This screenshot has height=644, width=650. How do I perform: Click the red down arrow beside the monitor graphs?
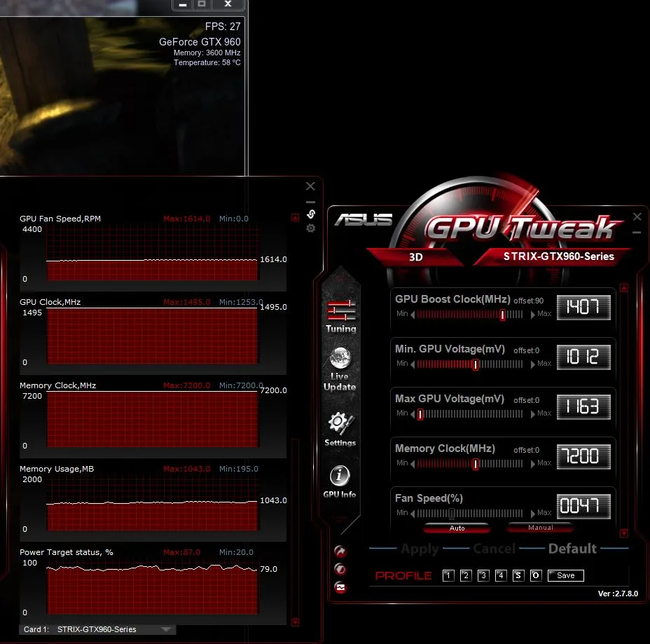(x=295, y=622)
